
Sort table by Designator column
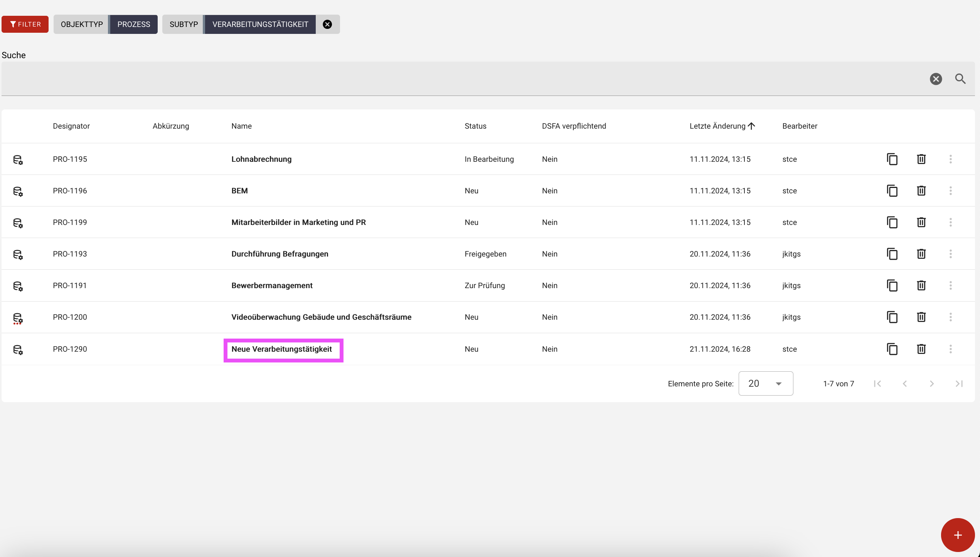[x=71, y=126]
